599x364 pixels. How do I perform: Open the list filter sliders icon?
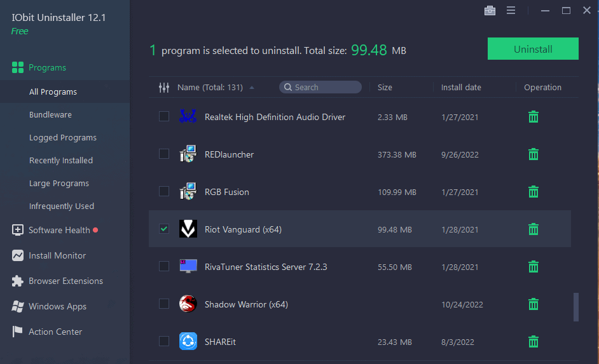click(x=164, y=88)
